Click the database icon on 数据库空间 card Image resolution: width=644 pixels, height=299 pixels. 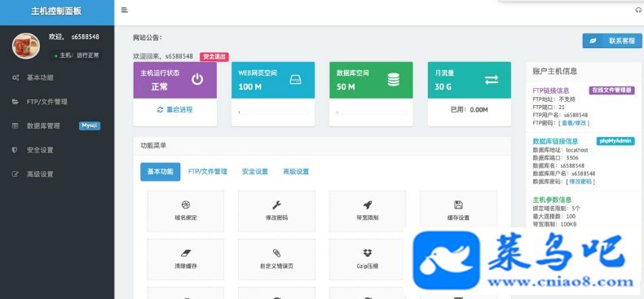[x=394, y=80]
